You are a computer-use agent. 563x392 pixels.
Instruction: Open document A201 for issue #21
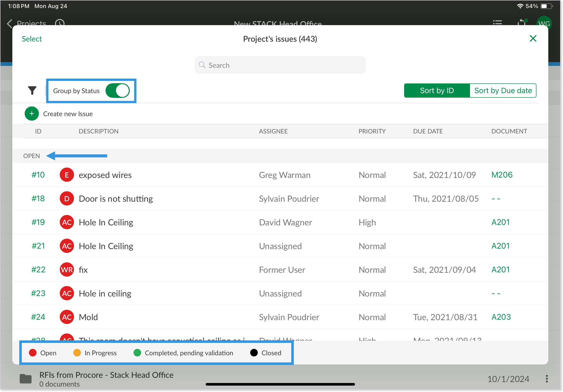[500, 246]
